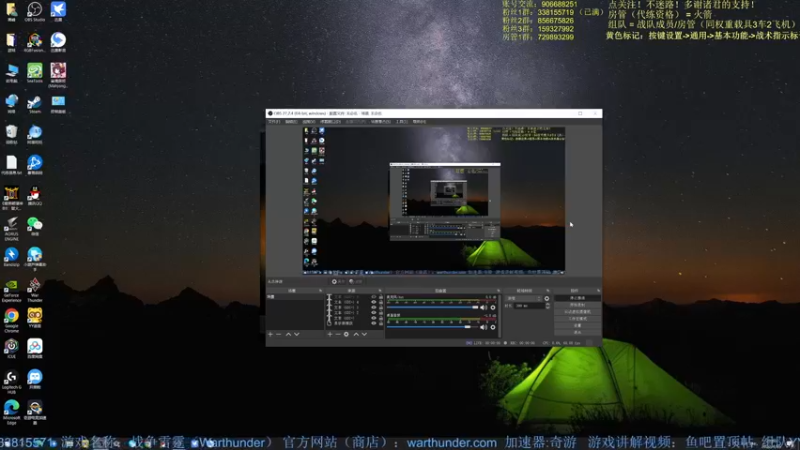The image size is (800, 450).
Task: Select the 场景 item in Scenes list
Action: pyautogui.click(x=295, y=297)
